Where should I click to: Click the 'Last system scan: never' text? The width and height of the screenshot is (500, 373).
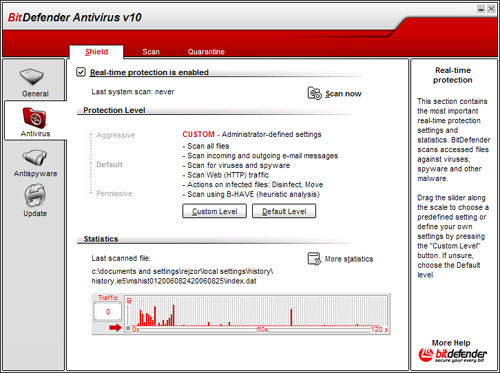pos(133,92)
